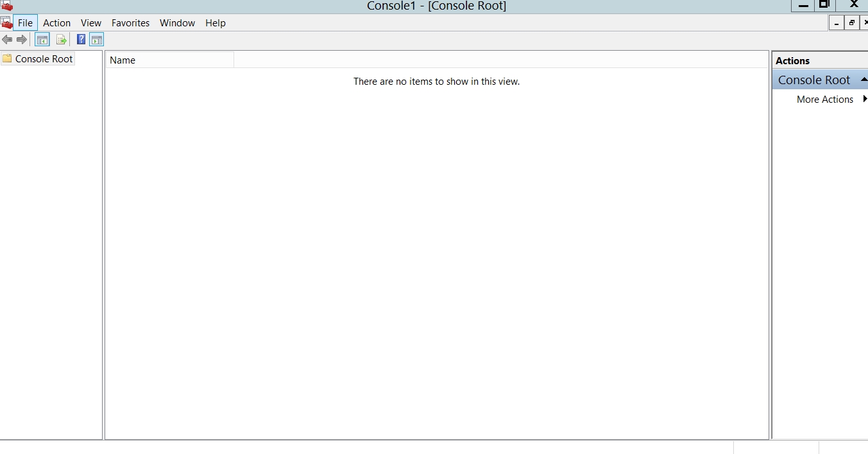Screen dimensions: 868x454
Task: Click the Export List toolbar icon
Action: [x=61, y=40]
